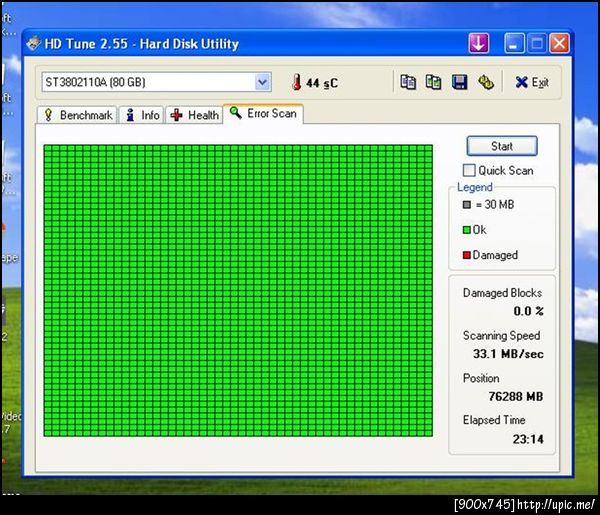Click the HD Tune title bar app icon

pyautogui.click(x=33, y=43)
